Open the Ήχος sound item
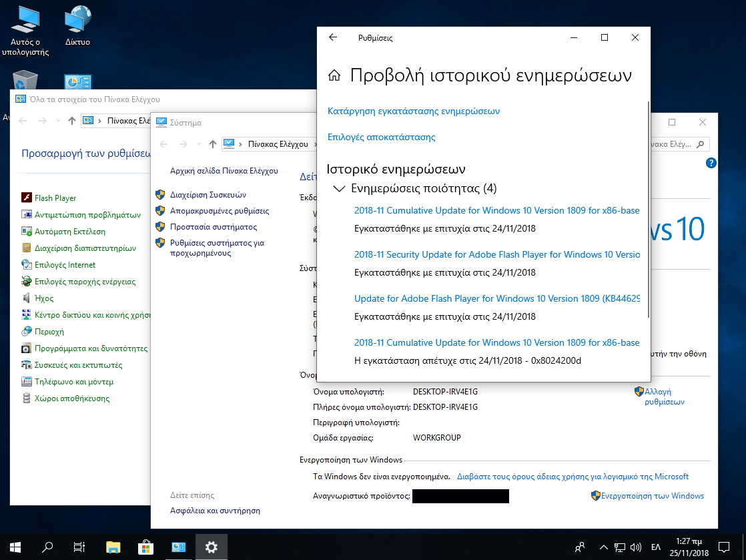Screen dimensions: 746x560 tap(44, 298)
